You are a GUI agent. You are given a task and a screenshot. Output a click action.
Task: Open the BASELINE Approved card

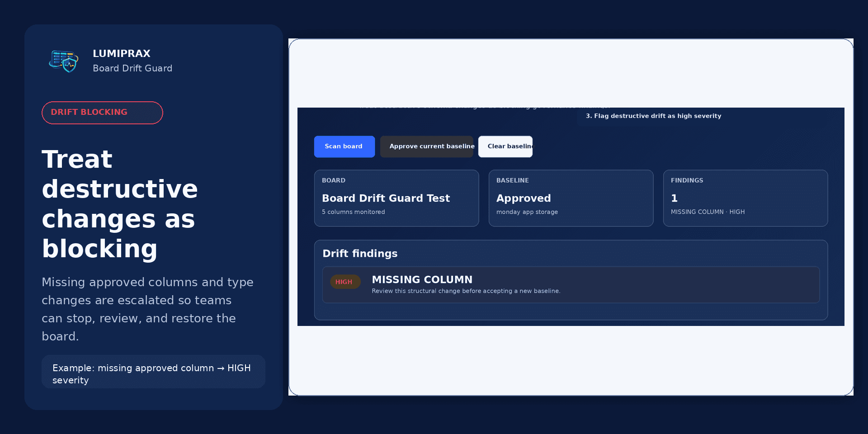571,198
